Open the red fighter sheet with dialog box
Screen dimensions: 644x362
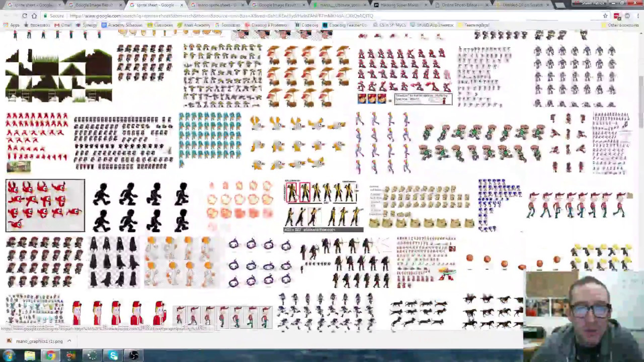click(405, 75)
